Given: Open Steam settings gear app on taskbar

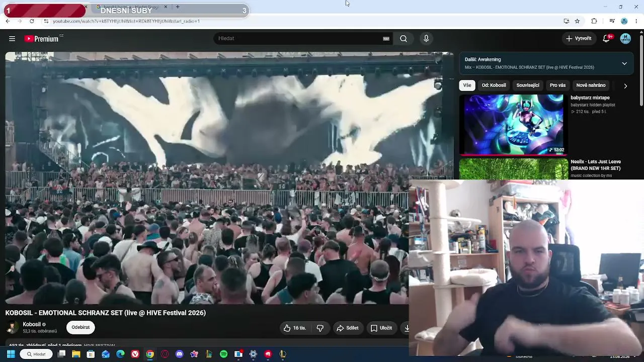Looking at the screenshot, I should (253, 354).
